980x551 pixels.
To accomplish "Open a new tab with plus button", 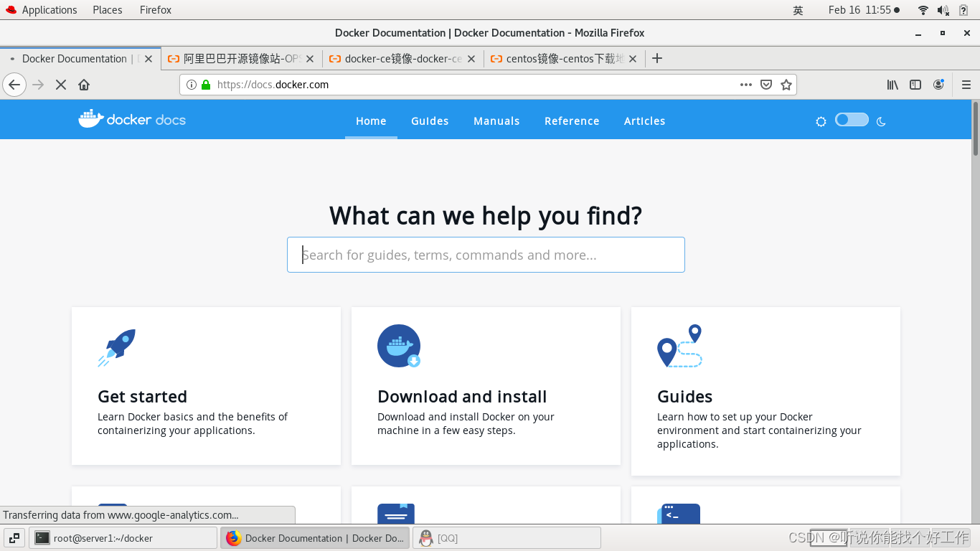I will pos(657,59).
